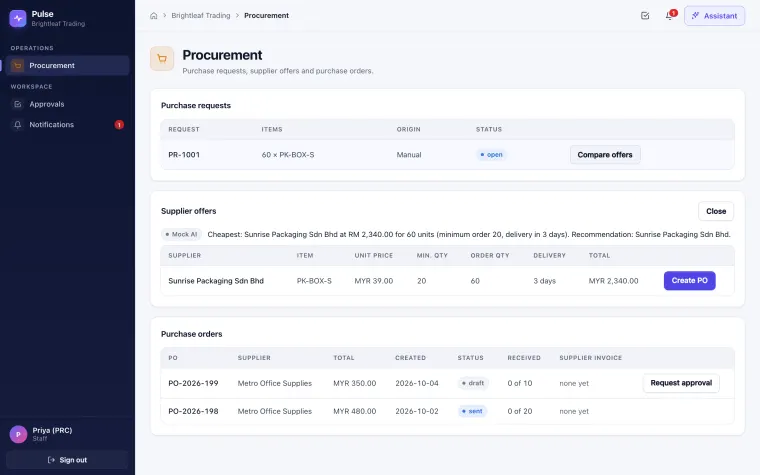
Task: Open the home breadcrumb icon
Action: click(x=154, y=16)
